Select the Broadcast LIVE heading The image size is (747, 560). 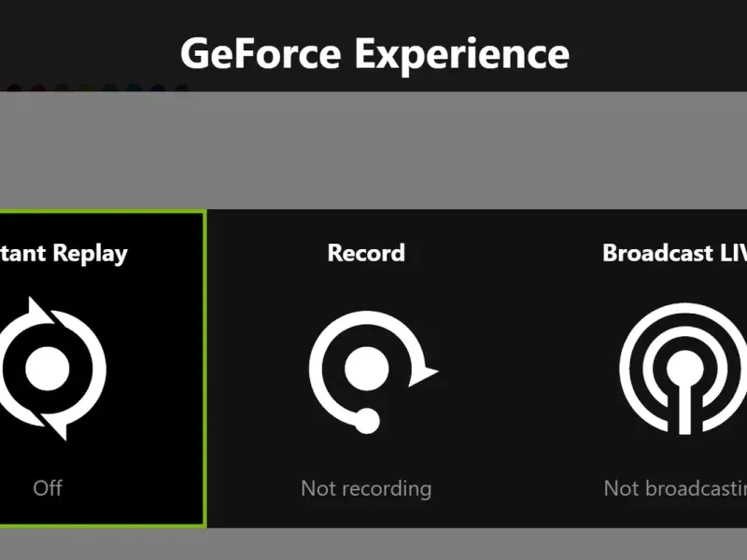click(674, 253)
